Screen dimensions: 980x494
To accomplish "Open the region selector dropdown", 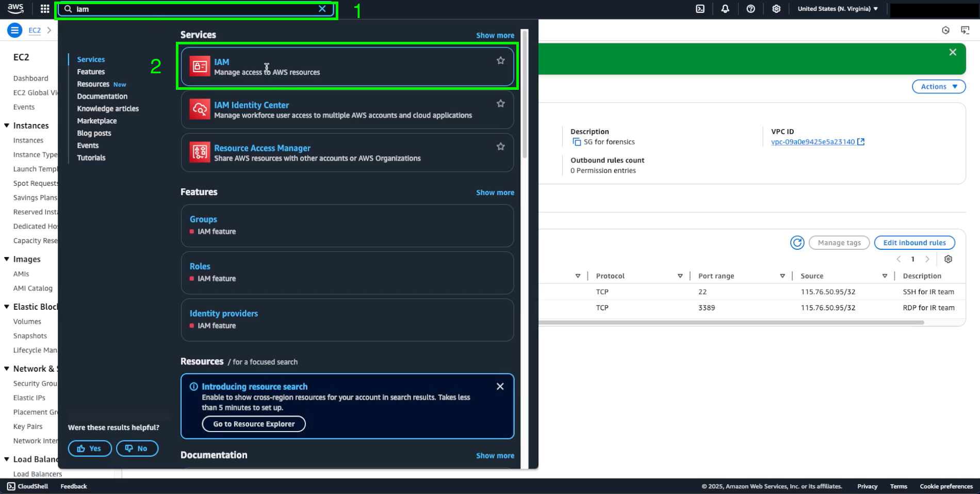I will [838, 9].
